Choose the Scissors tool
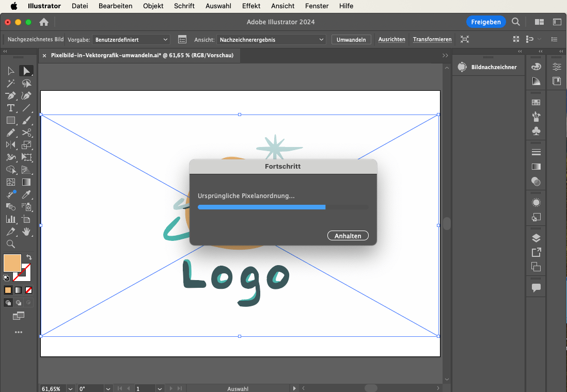Image resolution: width=567 pixels, height=392 pixels. pos(27,133)
